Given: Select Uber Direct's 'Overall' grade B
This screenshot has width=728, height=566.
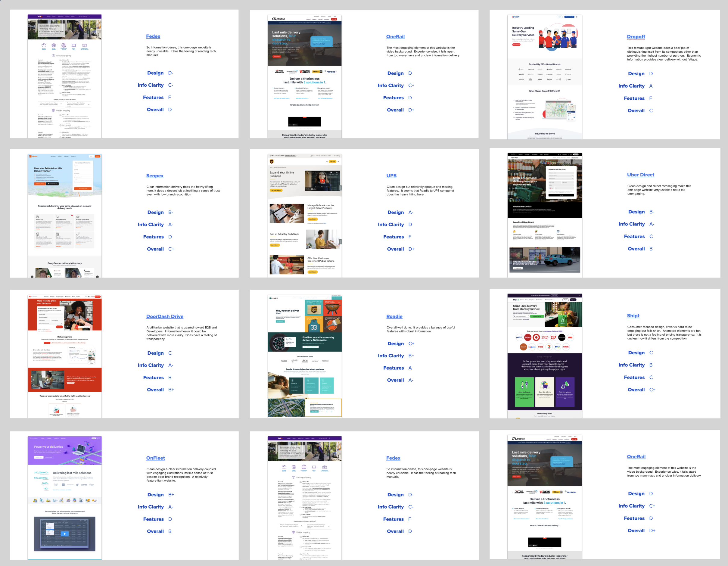Looking at the screenshot, I should click(651, 249).
